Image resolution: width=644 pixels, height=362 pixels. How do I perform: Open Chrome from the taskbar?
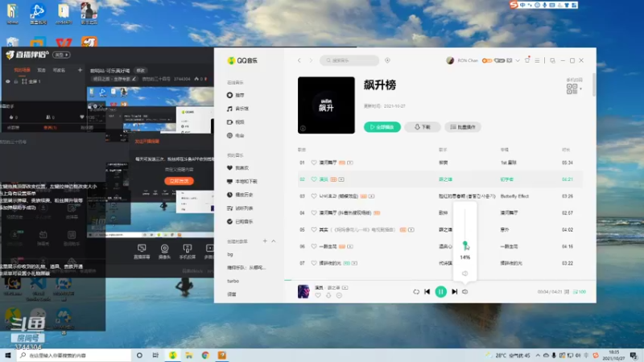(x=205, y=355)
